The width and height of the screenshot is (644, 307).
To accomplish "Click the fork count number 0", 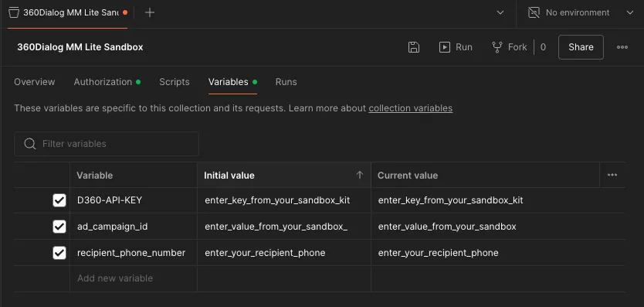I will tap(543, 47).
